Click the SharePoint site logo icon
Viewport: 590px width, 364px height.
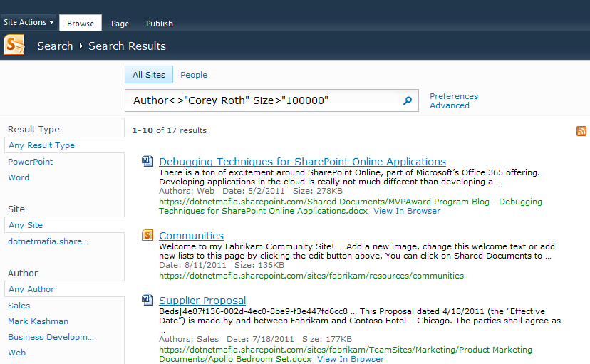14,45
